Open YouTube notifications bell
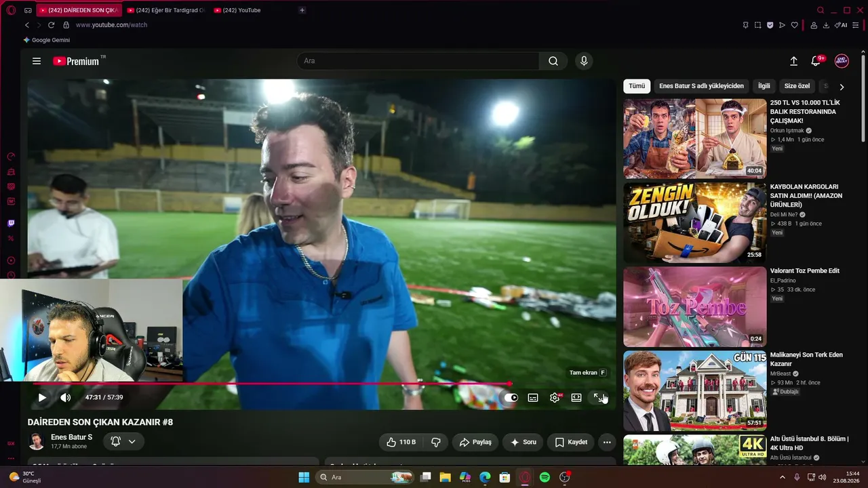This screenshot has height=488, width=868. tap(816, 61)
